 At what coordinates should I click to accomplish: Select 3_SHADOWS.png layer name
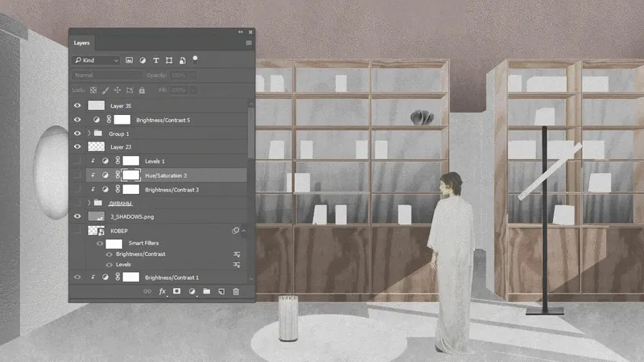[132, 216]
